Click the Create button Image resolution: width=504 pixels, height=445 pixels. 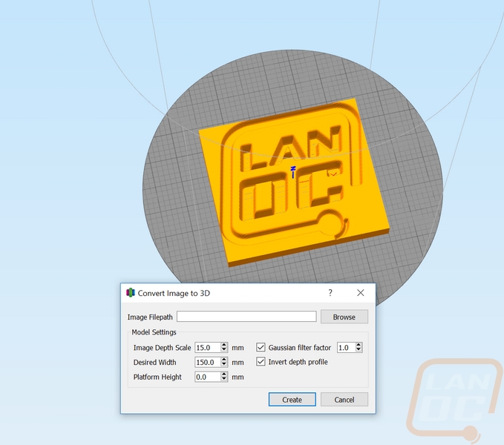point(292,400)
